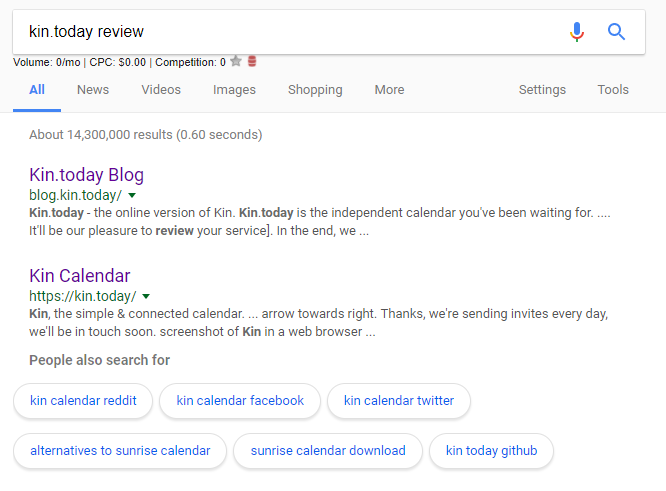Open the Tools options
This screenshot has height=491, width=666.
click(x=613, y=90)
